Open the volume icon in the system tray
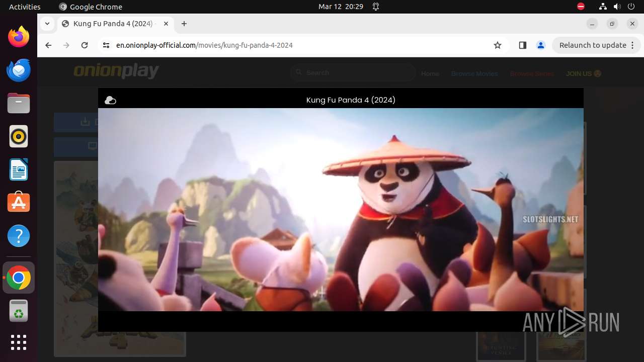The width and height of the screenshot is (644, 362). point(617,7)
